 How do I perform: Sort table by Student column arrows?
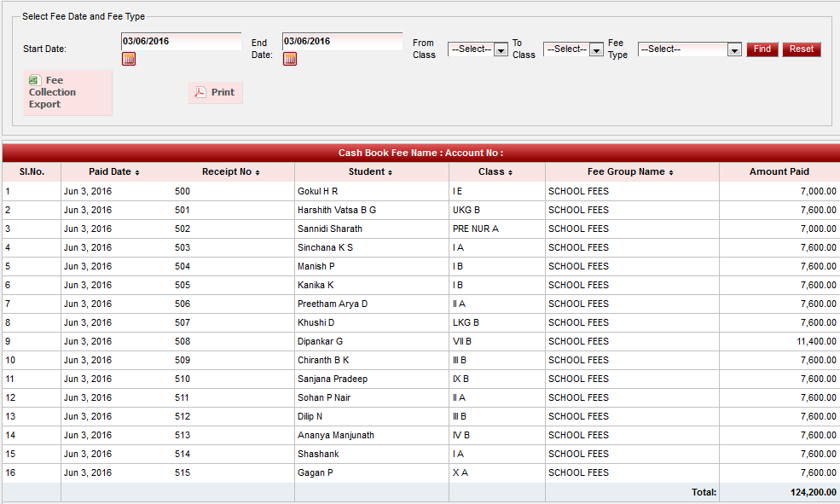click(x=390, y=172)
